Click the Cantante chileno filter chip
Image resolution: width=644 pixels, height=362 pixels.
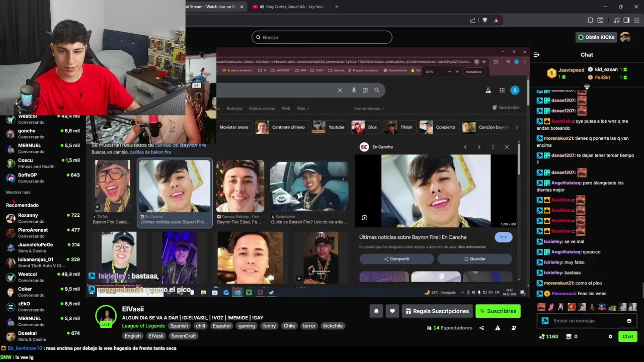[281, 127]
